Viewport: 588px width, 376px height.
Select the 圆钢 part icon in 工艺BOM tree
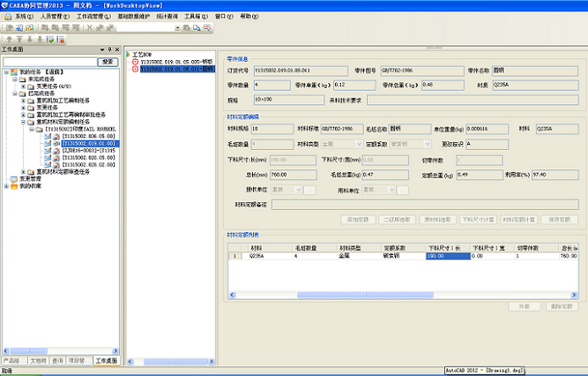pyautogui.click(x=135, y=69)
